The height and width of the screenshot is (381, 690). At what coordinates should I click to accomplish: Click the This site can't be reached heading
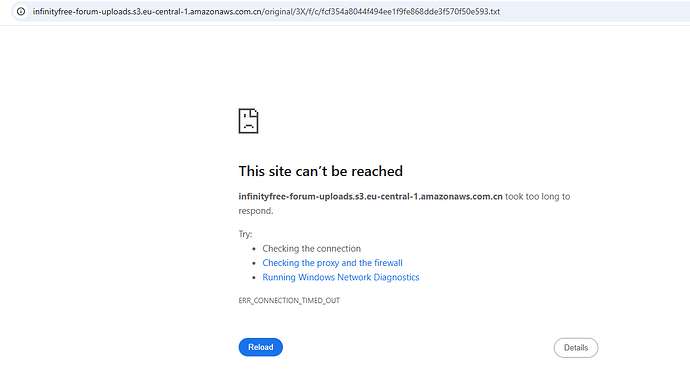tap(320, 171)
